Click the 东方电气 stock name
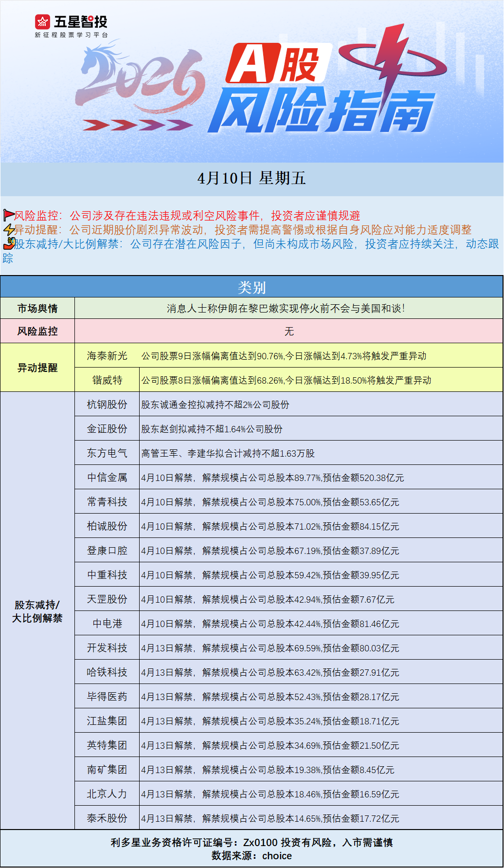Screen dimensions: 504x868 pyautogui.click(x=107, y=453)
